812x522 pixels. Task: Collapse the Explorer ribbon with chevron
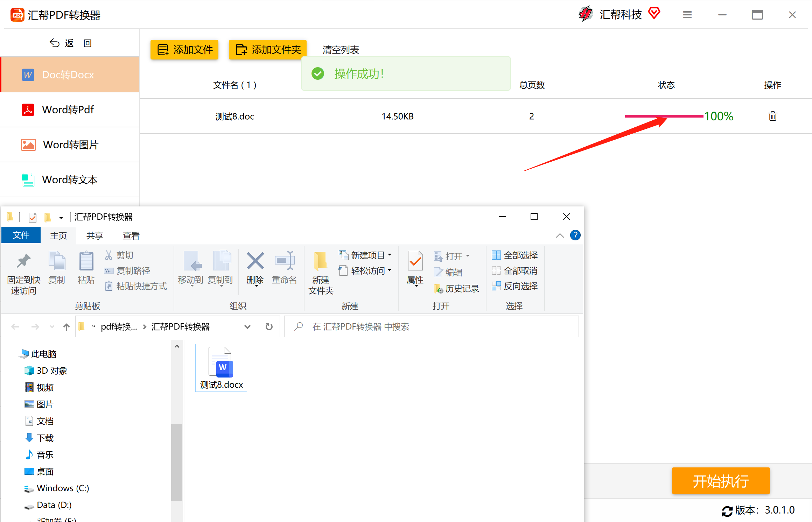pos(560,235)
